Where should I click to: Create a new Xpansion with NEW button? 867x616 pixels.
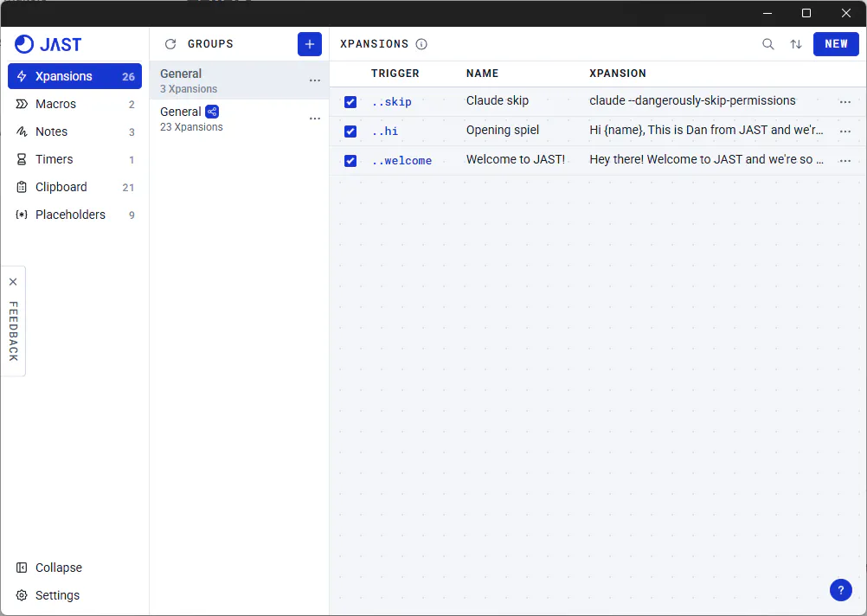tap(836, 44)
